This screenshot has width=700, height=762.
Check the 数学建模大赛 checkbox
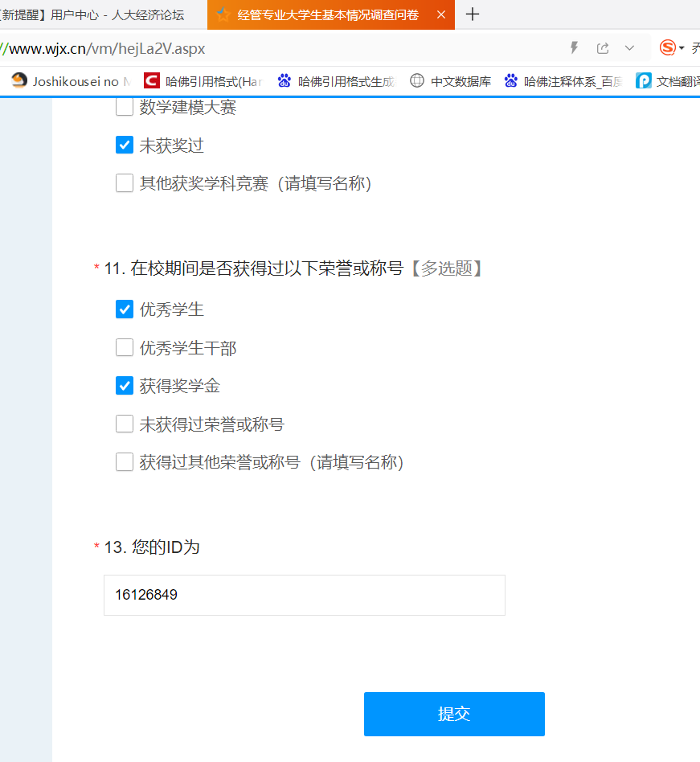[125, 107]
